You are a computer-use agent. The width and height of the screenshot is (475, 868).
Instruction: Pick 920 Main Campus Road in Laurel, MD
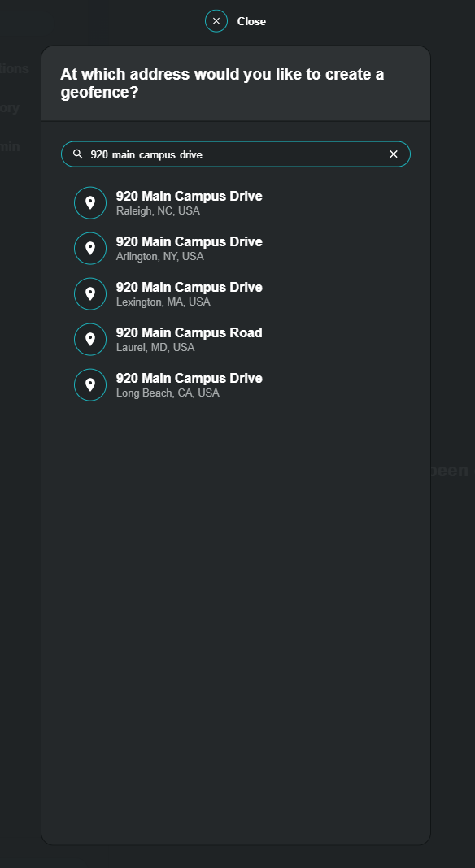(189, 339)
